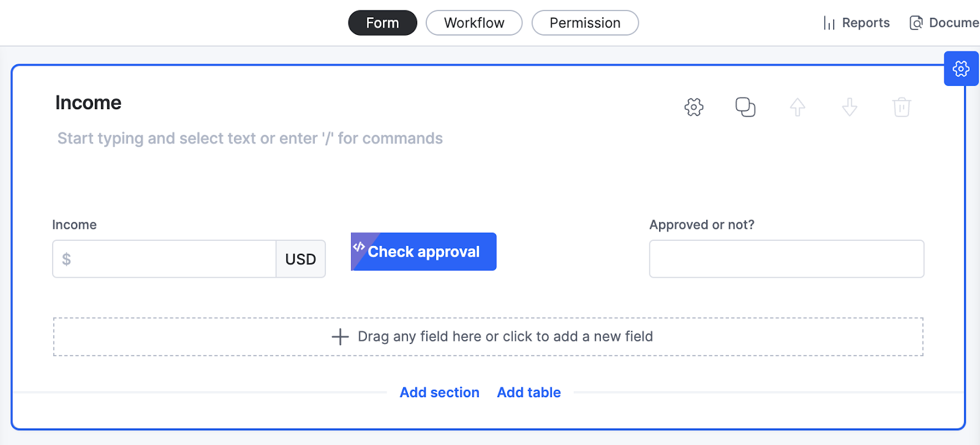980x445 pixels.
Task: Click the Check approval button
Action: click(424, 251)
